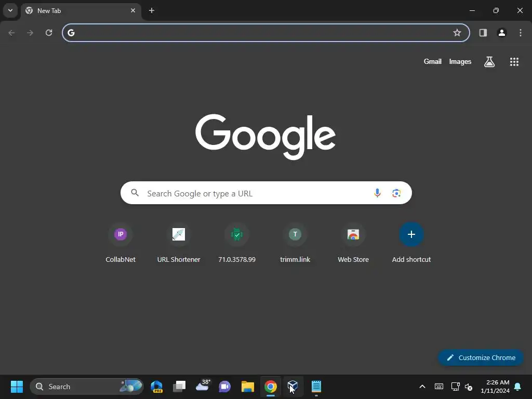Screen dimensions: 532x399
Task: Click the Google search box
Action: (266, 193)
